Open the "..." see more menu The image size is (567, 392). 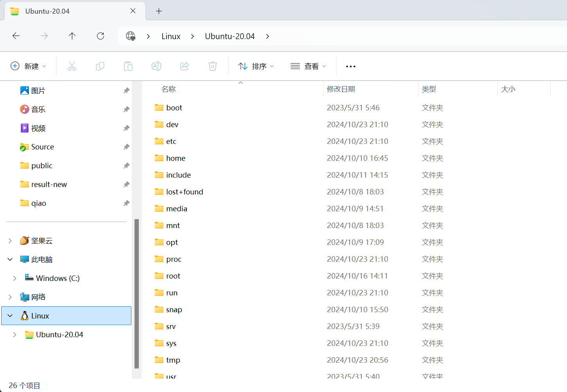click(x=350, y=66)
